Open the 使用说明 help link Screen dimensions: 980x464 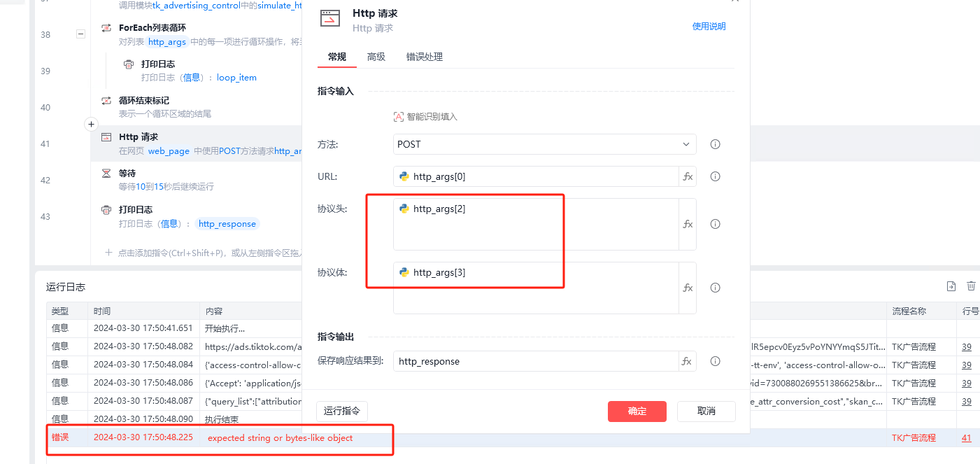[x=709, y=27]
